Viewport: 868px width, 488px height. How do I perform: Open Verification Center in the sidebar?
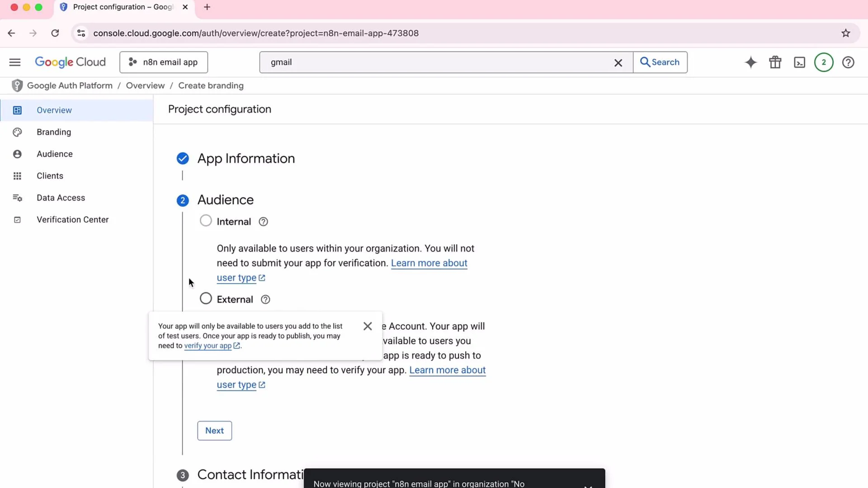(x=77, y=220)
